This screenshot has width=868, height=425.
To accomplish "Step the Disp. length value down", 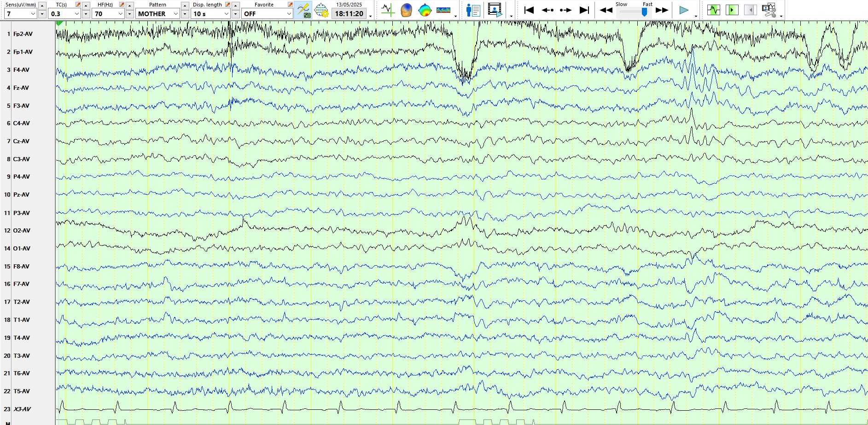I will pos(235,14).
